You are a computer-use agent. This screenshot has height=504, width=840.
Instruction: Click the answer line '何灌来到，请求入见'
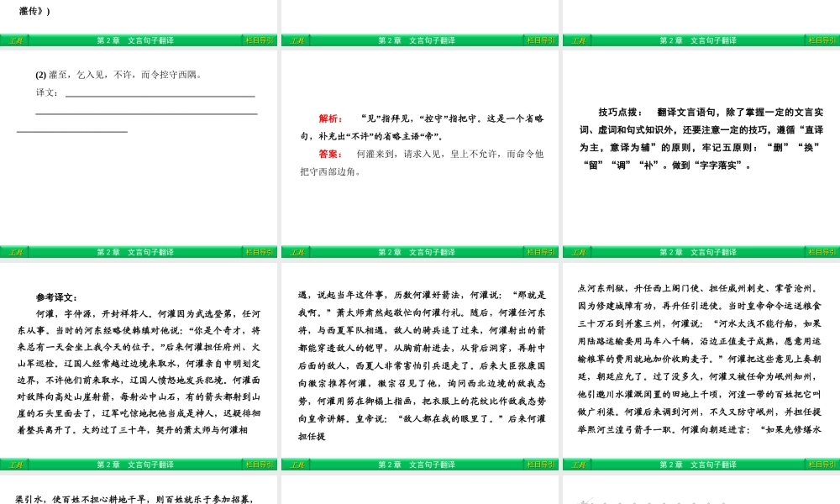(450, 155)
